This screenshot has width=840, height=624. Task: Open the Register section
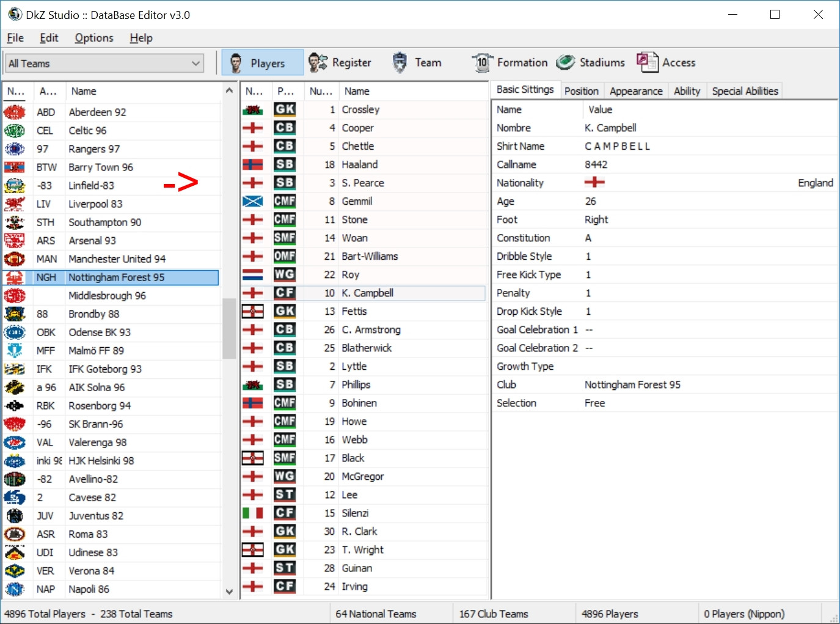click(340, 62)
